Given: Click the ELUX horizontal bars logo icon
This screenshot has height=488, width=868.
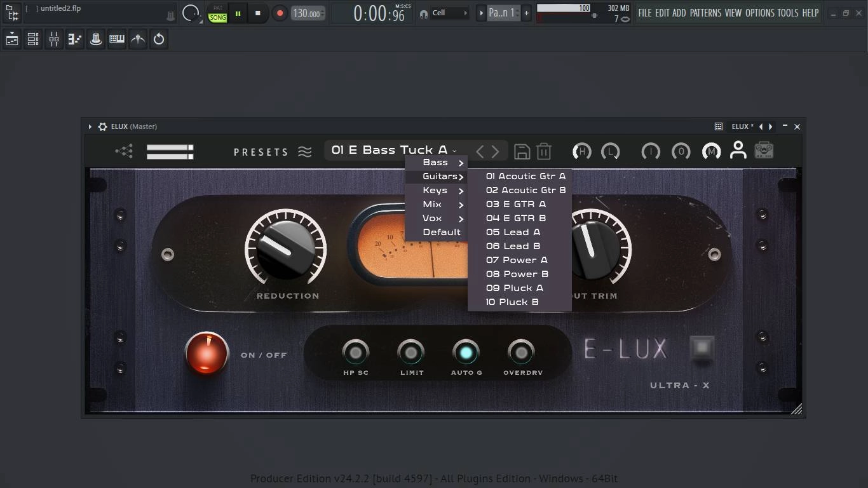Looking at the screenshot, I should [x=170, y=151].
